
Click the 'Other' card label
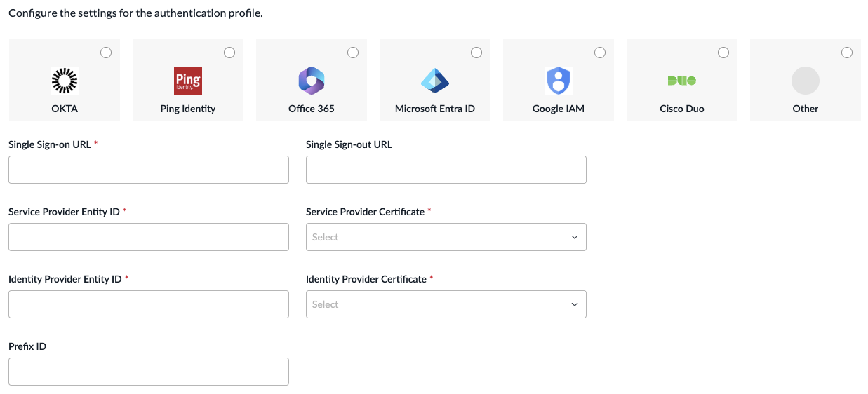click(806, 109)
